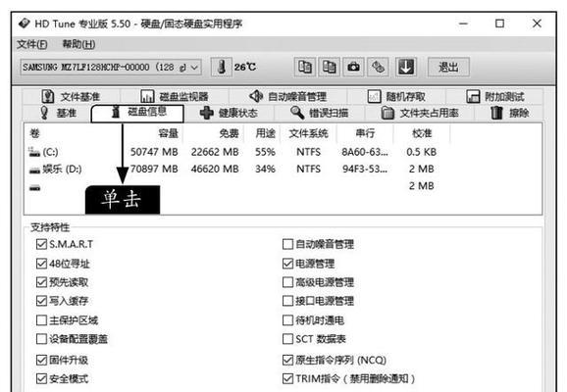Viewport: 567px width, 392px height.
Task: Toggle the TRIM指令 checkbox
Action: [x=287, y=378]
